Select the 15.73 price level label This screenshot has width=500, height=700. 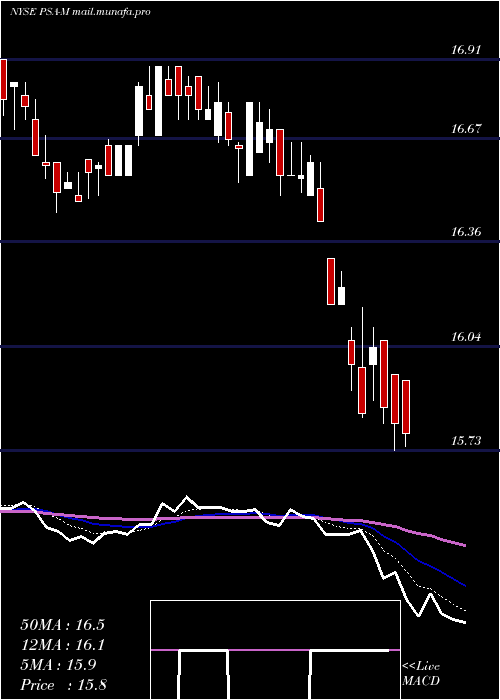(x=466, y=441)
